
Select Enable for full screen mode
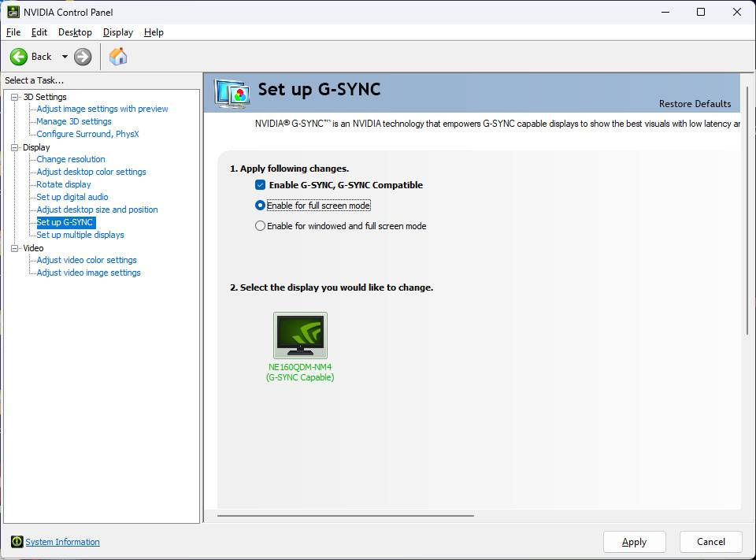(x=261, y=206)
